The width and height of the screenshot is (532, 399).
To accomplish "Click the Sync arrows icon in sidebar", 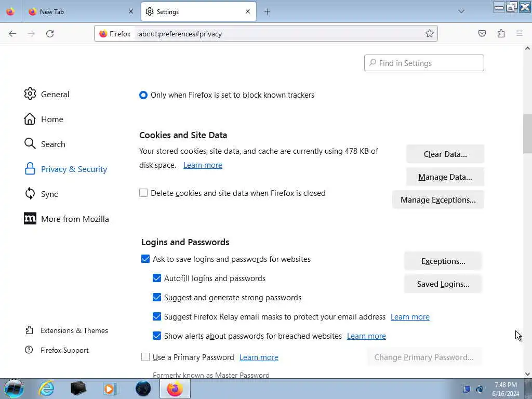I will click(x=30, y=194).
